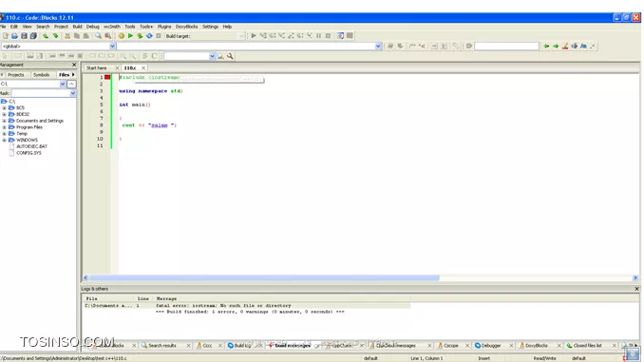Screen dimensions: 644x362
Task: Toggle the breakpoint marker on line 1
Action: tap(107, 77)
